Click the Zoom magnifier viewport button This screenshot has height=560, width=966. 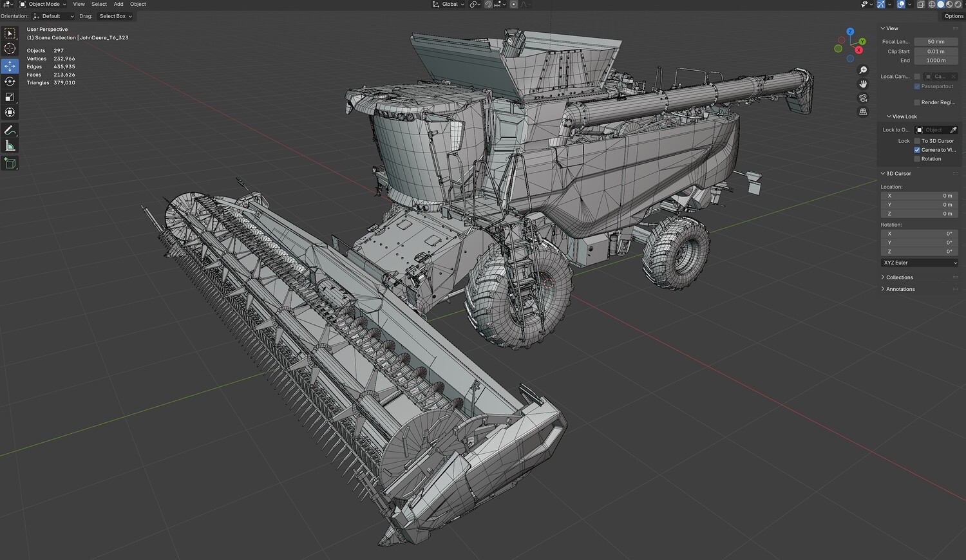tap(863, 70)
